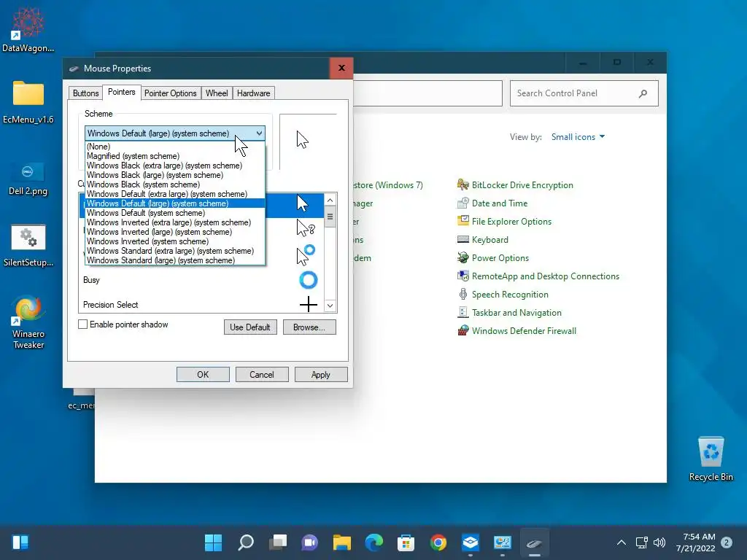Viewport: 747px width, 560px height.
Task: Launch Microsoft Edge from the taskbar
Action: 374,542
